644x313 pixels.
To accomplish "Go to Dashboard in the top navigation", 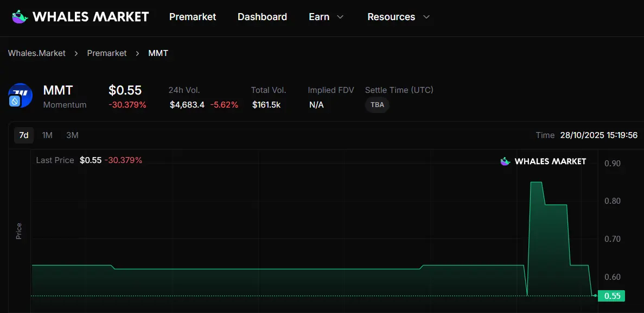I will pos(262,17).
